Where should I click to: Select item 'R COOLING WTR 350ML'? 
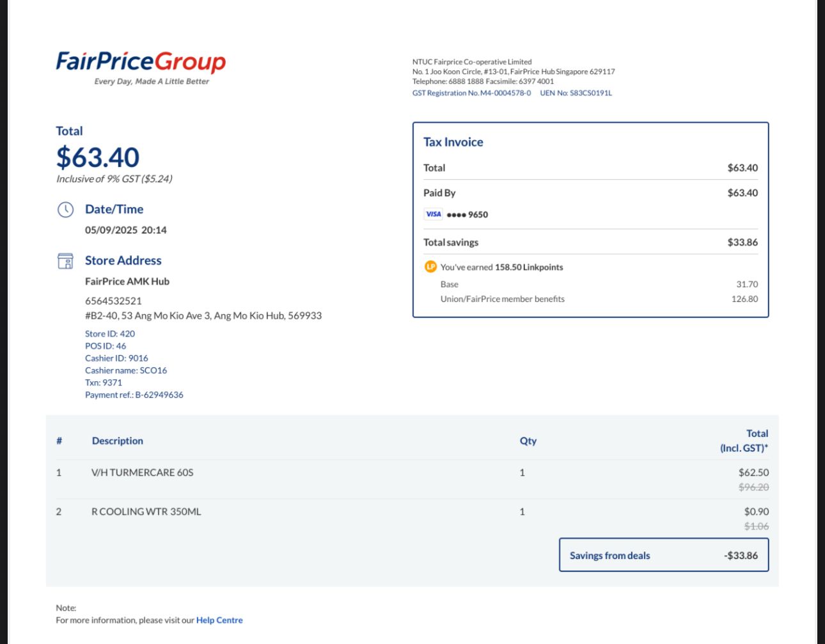coord(146,512)
